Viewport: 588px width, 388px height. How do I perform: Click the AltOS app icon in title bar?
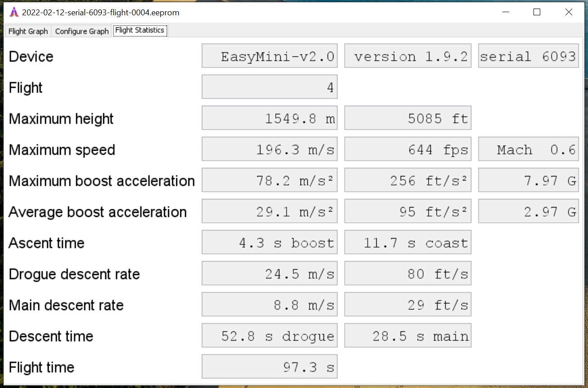click(x=14, y=12)
